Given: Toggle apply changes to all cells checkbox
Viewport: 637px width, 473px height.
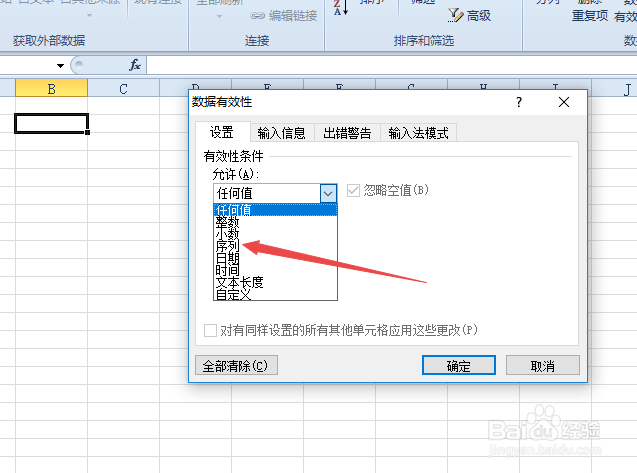Looking at the screenshot, I should click(x=210, y=330).
